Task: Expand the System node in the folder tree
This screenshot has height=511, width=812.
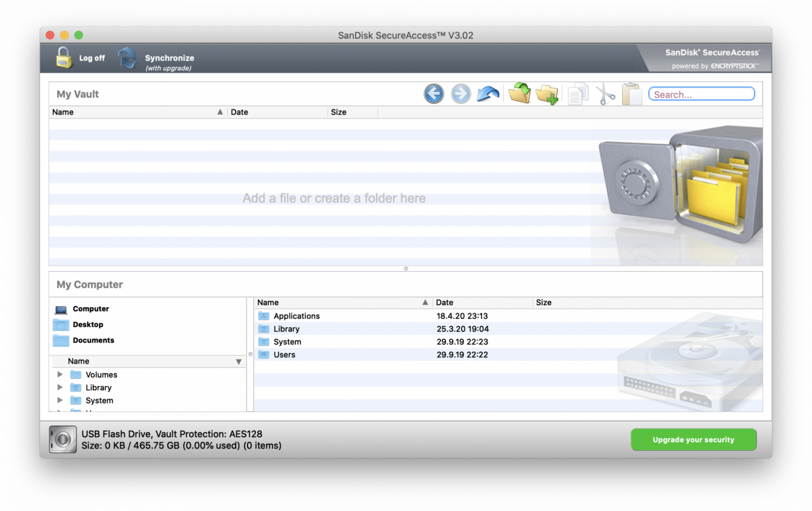Action: (x=60, y=400)
